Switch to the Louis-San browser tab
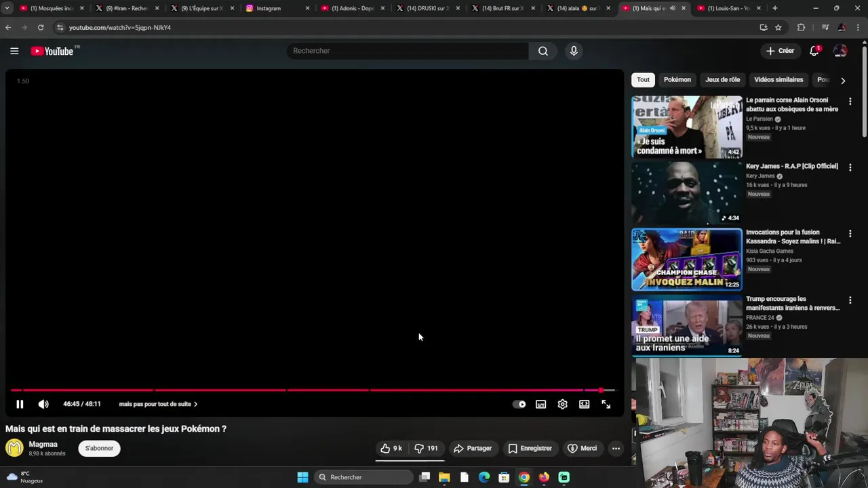This screenshot has width=868, height=488. pyautogui.click(x=729, y=8)
